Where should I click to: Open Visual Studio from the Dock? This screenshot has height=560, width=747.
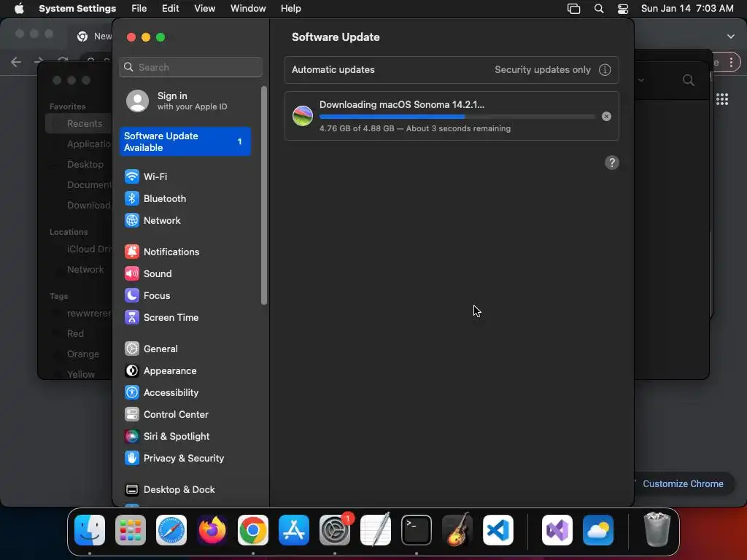[557, 530]
